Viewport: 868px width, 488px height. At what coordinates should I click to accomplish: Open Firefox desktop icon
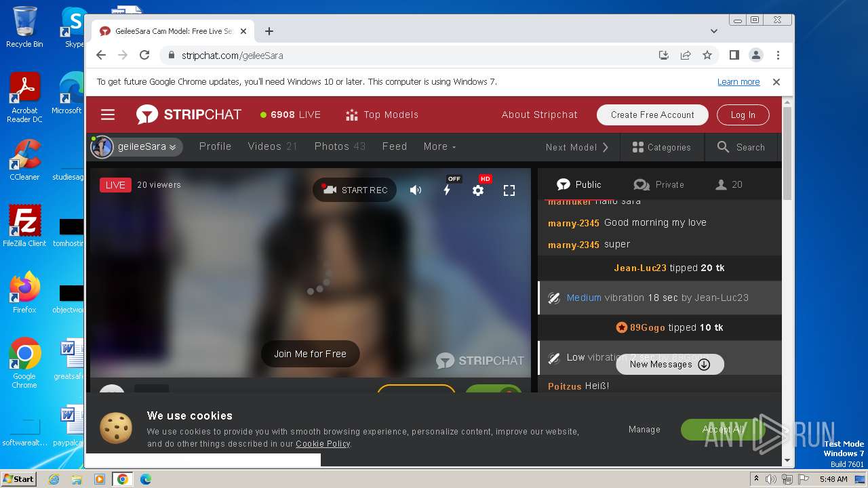pos(24,292)
